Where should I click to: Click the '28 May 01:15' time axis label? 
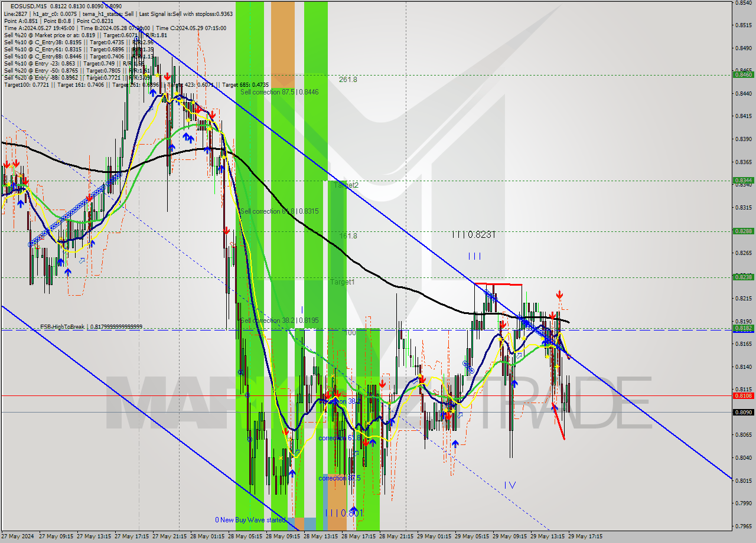[x=208, y=537]
